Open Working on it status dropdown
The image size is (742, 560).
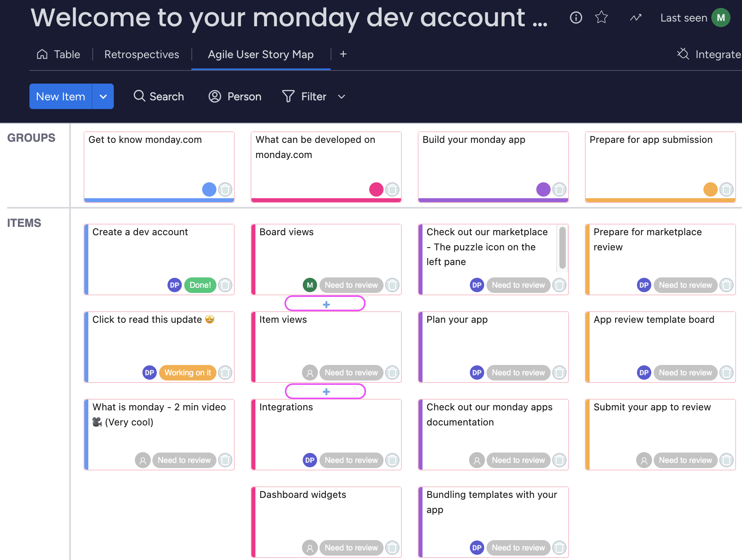pos(187,373)
